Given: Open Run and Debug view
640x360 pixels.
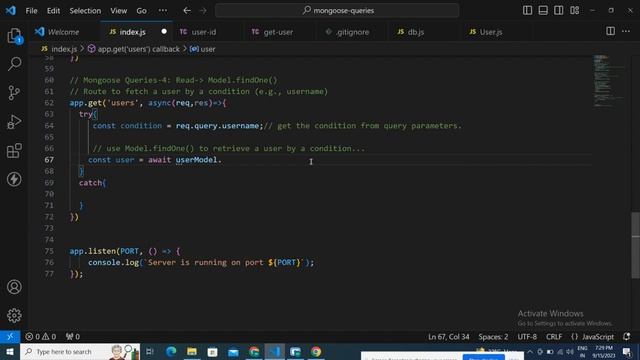Looking at the screenshot, I should (x=14, y=122).
